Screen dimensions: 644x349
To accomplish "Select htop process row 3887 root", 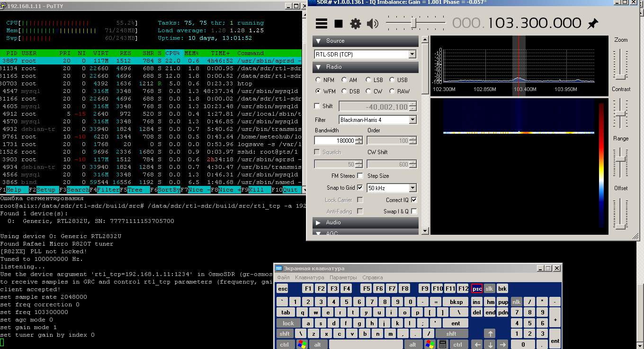I will coord(151,61).
